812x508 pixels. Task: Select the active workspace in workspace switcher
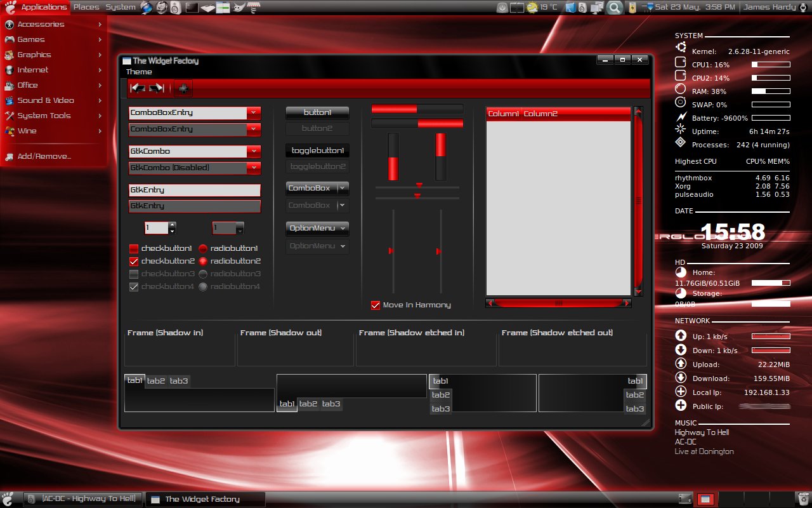(x=707, y=499)
